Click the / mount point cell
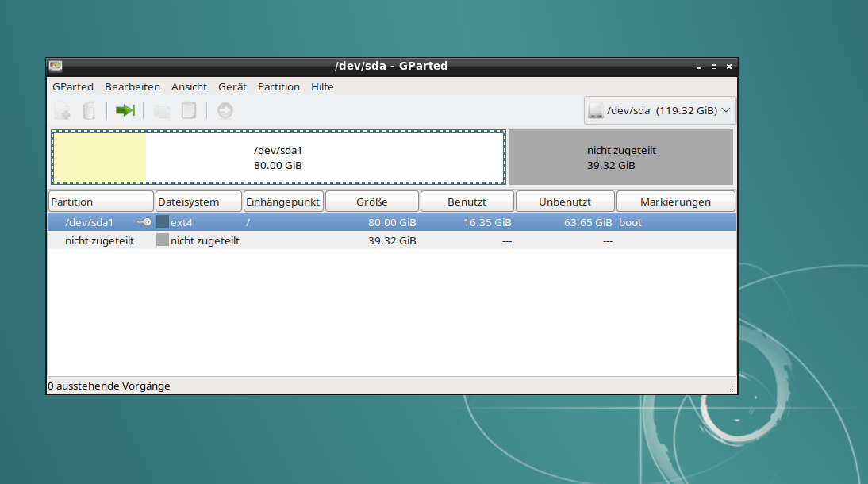Screen dimensions: 868x484 point(248,222)
